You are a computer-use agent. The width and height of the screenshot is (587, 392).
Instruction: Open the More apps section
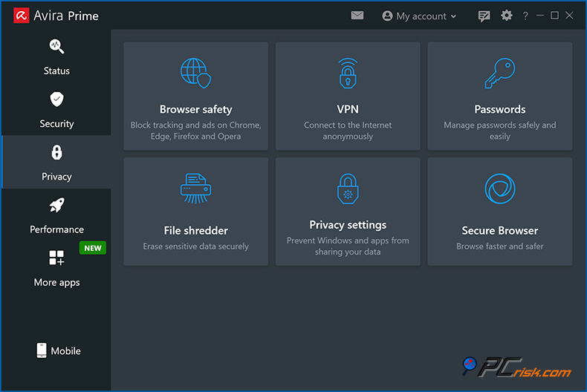click(56, 268)
